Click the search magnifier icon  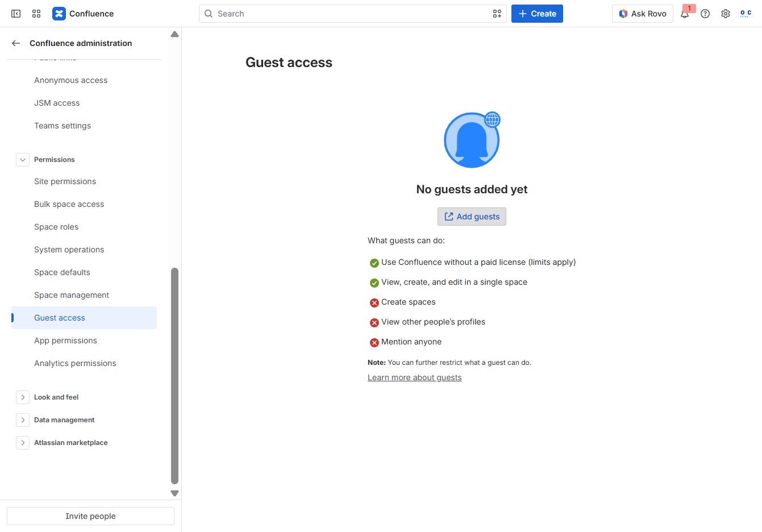(x=209, y=14)
